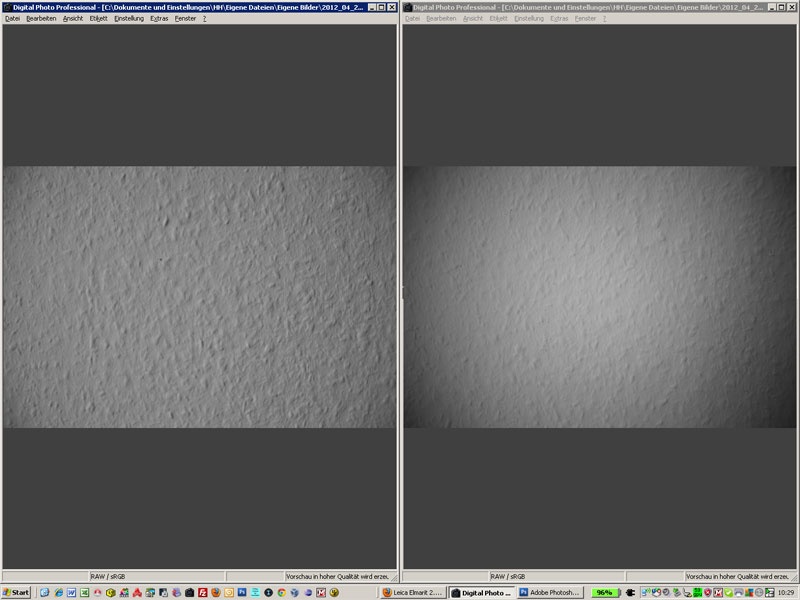The width and height of the screenshot is (800, 600).
Task: Open the Datei menu in left window
Action: 12,18
